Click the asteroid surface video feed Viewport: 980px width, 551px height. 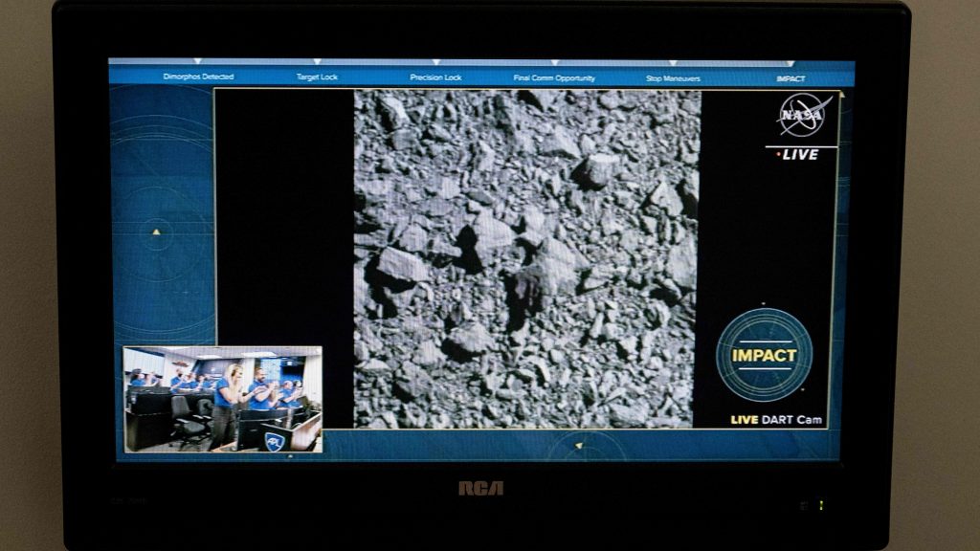526,258
